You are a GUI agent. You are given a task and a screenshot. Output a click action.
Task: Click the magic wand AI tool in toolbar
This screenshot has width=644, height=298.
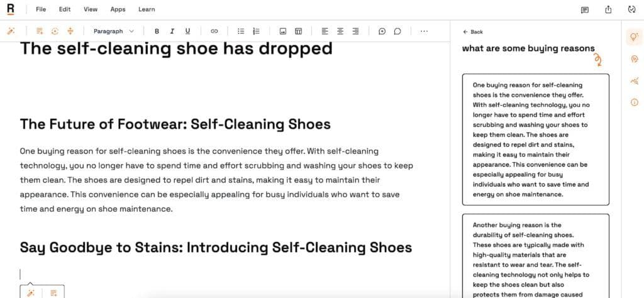click(11, 31)
